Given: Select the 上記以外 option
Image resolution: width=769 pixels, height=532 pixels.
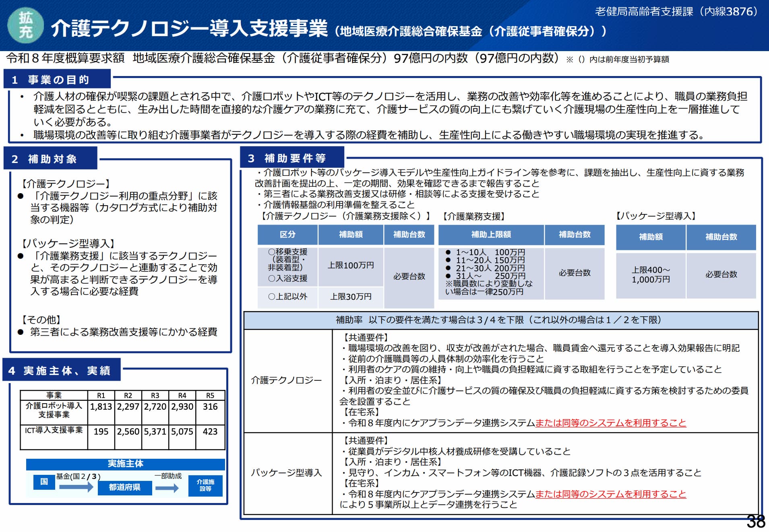Looking at the screenshot, I should click(287, 297).
